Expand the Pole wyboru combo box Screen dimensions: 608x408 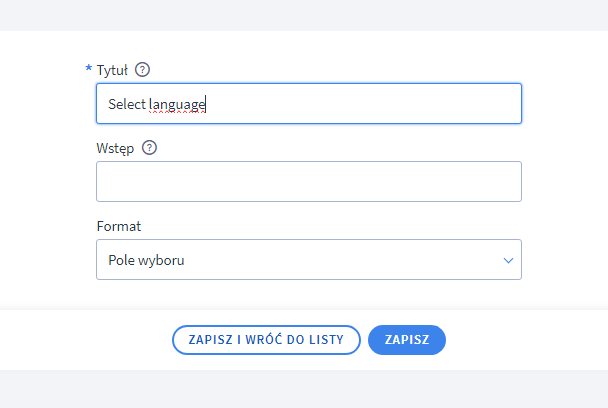(x=308, y=260)
